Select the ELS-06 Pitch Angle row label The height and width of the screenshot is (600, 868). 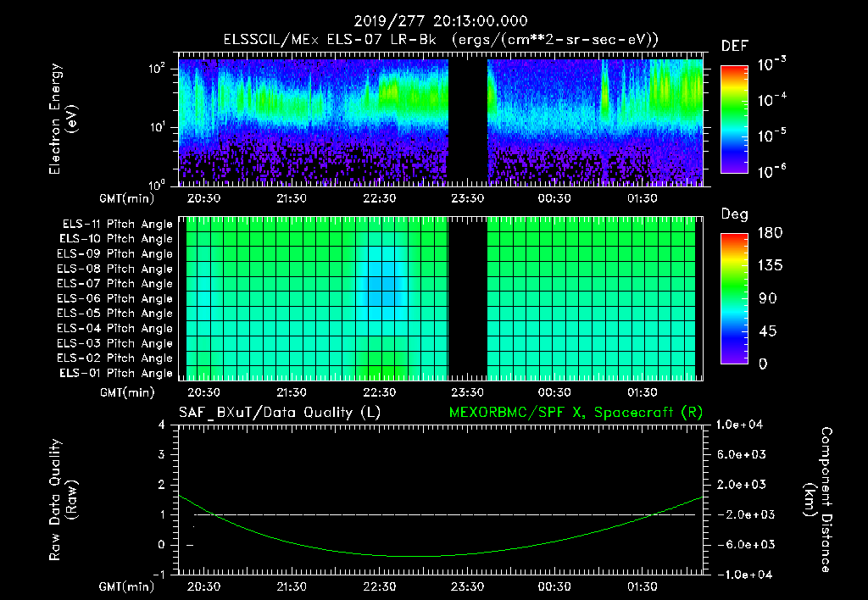pos(115,298)
